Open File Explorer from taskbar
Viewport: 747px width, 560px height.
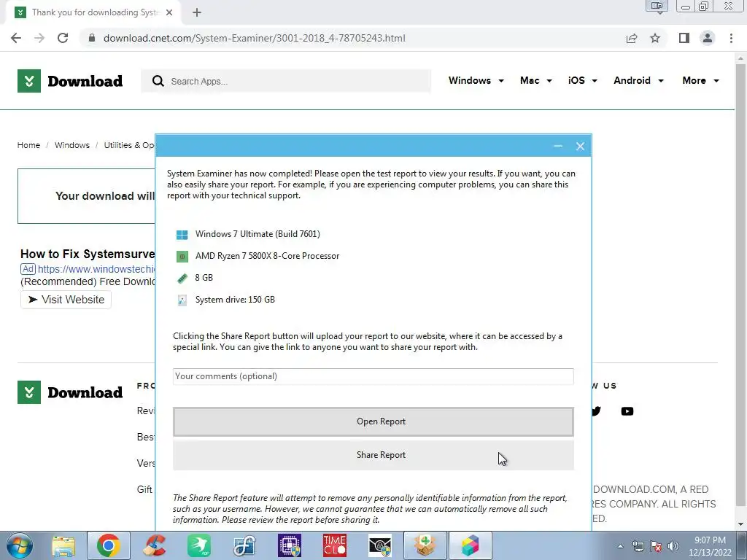[63, 545]
